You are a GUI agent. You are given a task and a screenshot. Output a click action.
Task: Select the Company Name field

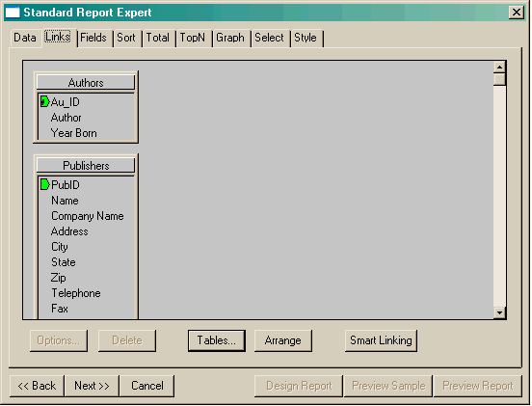[87, 216]
